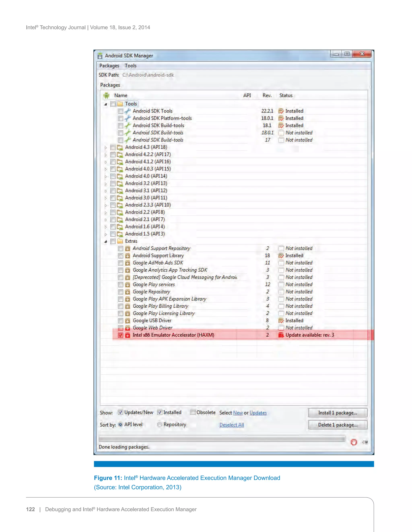Click the SDK Path field C:\Android\android-sdk
Viewport: 412px width, 532px height.
coord(148,75)
